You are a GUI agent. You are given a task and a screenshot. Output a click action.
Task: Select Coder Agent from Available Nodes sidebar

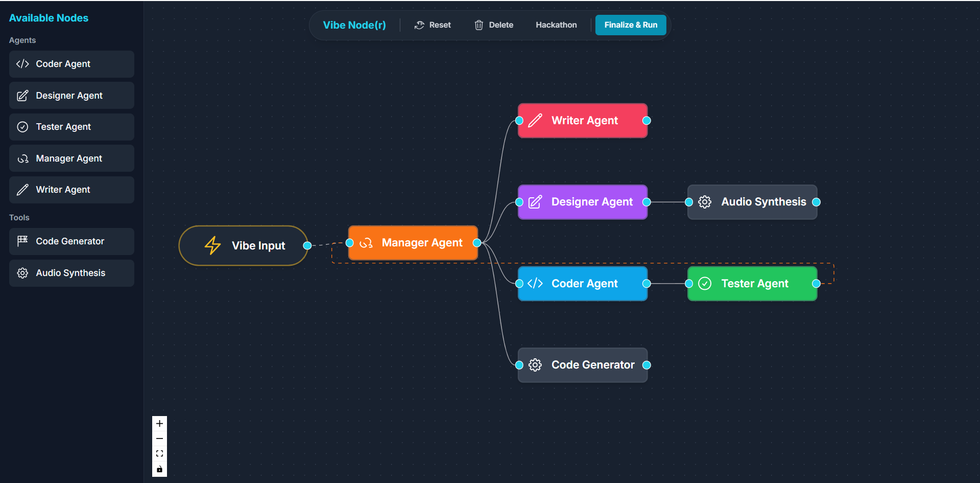click(x=71, y=64)
